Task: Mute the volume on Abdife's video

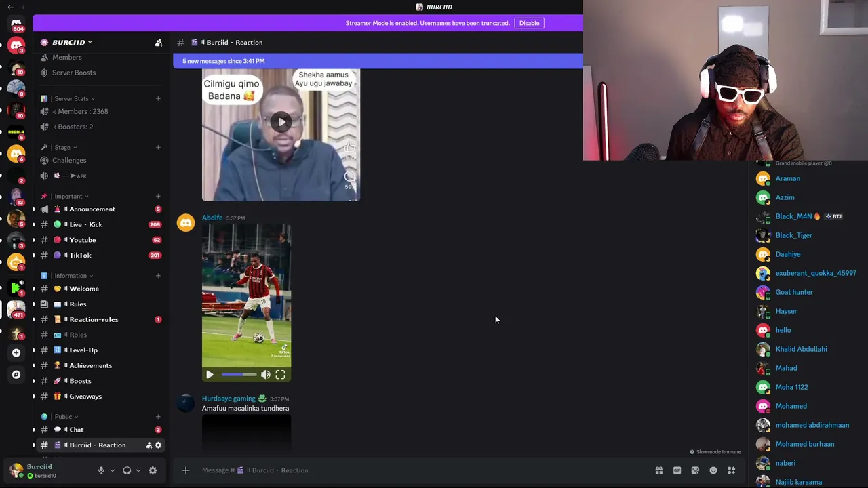Action: tap(266, 375)
